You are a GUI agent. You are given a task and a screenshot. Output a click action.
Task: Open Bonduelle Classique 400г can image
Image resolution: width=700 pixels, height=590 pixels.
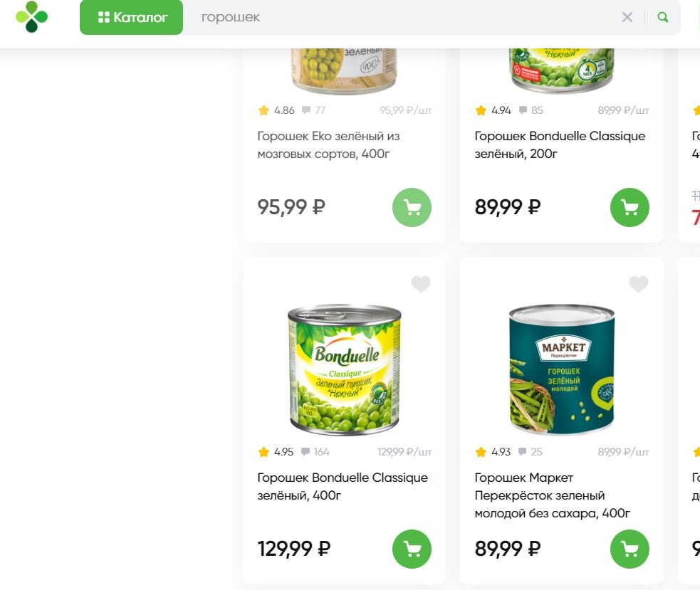(344, 369)
